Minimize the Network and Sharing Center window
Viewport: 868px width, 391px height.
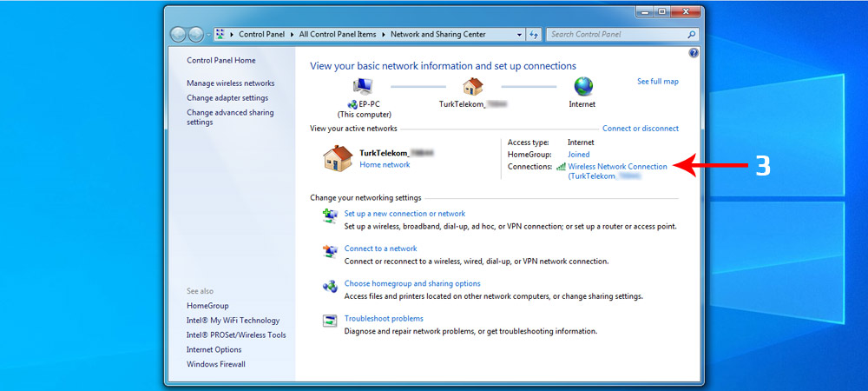tap(643, 11)
